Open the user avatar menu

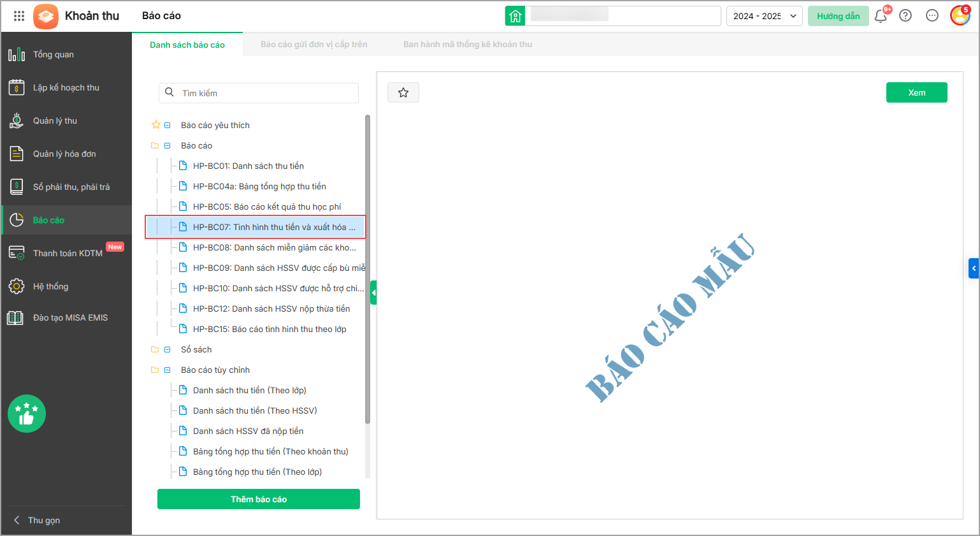pyautogui.click(x=960, y=15)
